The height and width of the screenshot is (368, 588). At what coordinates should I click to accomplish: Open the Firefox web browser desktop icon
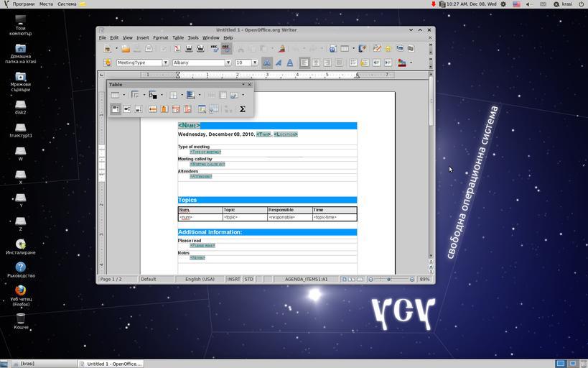(21, 291)
